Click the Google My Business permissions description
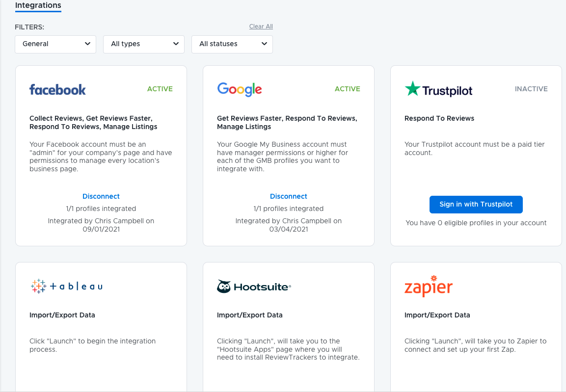Viewport: 566px width, 392px height. (283, 157)
